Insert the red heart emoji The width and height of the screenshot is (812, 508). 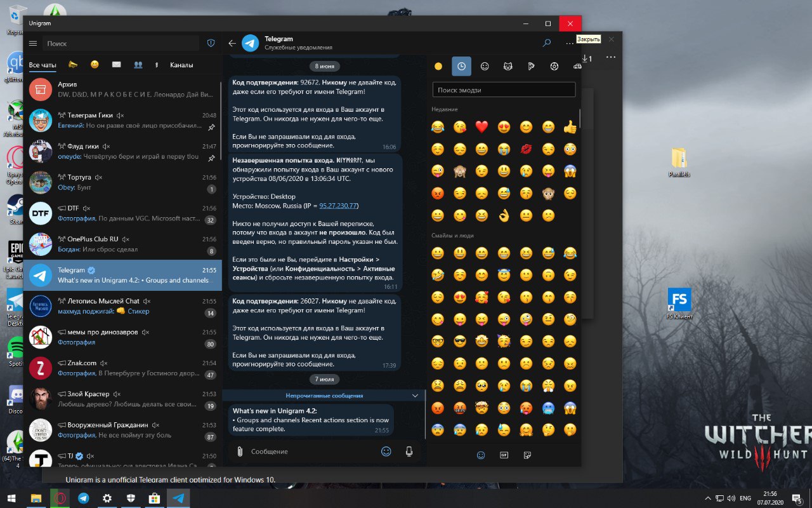click(481, 127)
